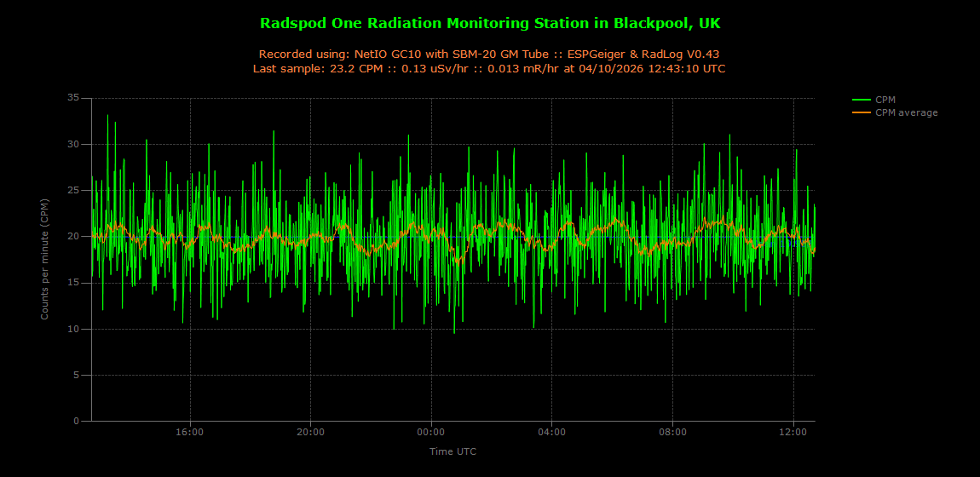Click the 'Last sample' reading line

pyautogui.click(x=490, y=69)
